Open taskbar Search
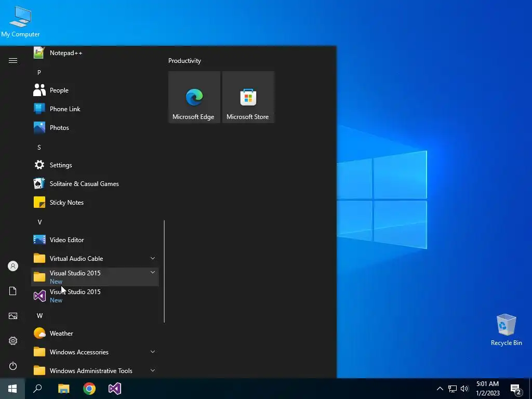 coord(37,389)
